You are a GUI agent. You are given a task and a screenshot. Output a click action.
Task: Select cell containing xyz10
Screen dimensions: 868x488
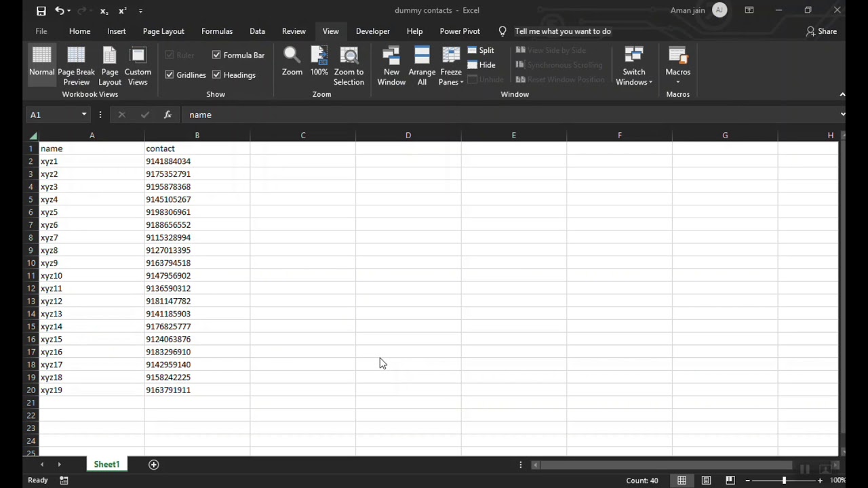pos(92,276)
